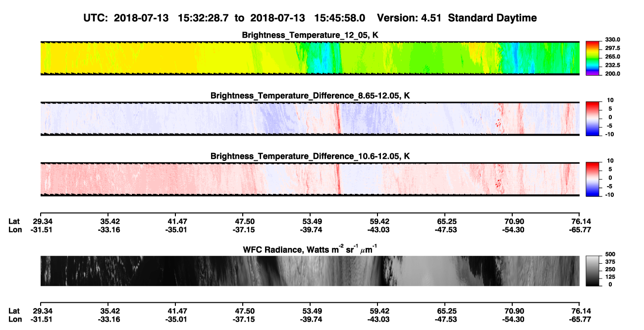Click latitude 35.42 on the axis below WFC

point(110,311)
